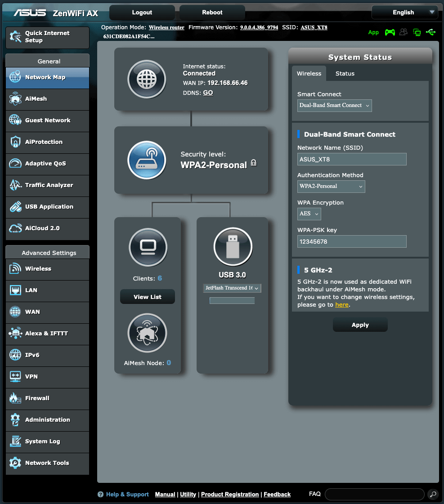Click the Apply button

pyautogui.click(x=360, y=325)
